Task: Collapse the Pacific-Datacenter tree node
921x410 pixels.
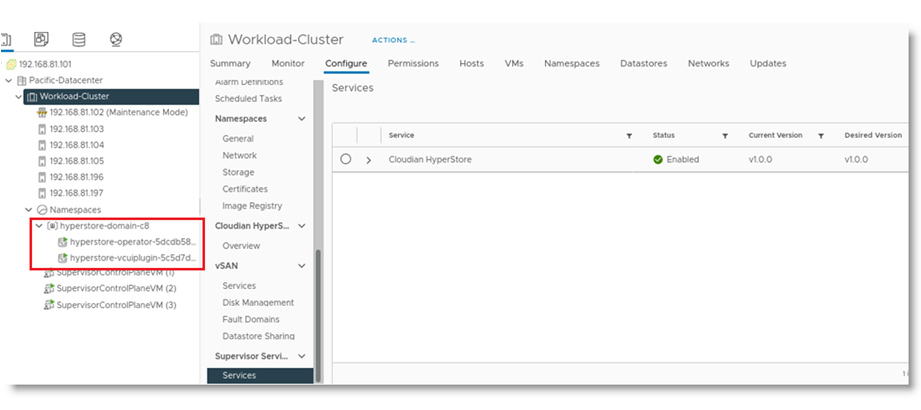Action: [x=9, y=80]
